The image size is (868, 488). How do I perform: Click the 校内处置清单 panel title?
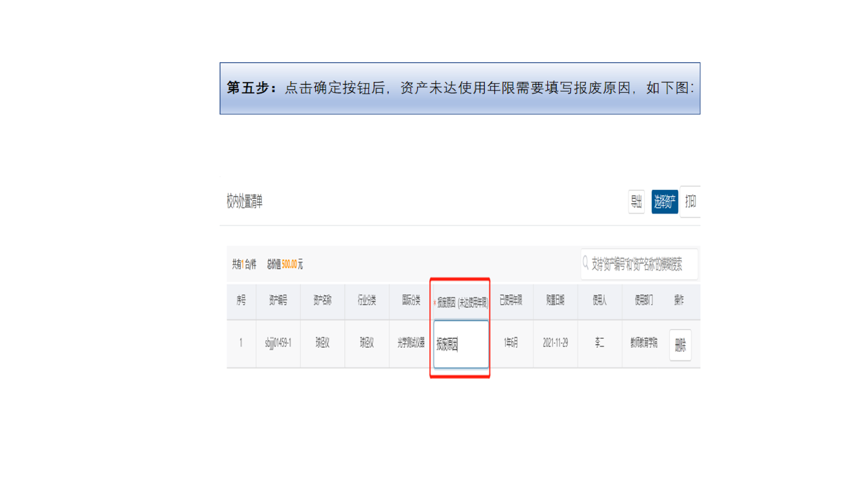pyautogui.click(x=244, y=201)
